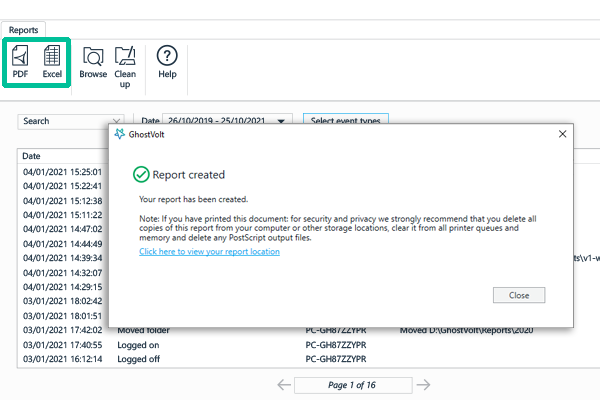Select row 04/01/2021 15:22:41

coord(62,186)
